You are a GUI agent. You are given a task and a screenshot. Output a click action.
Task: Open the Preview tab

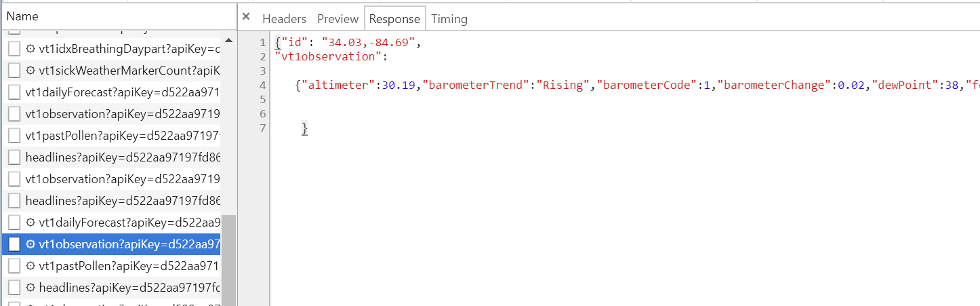[338, 19]
